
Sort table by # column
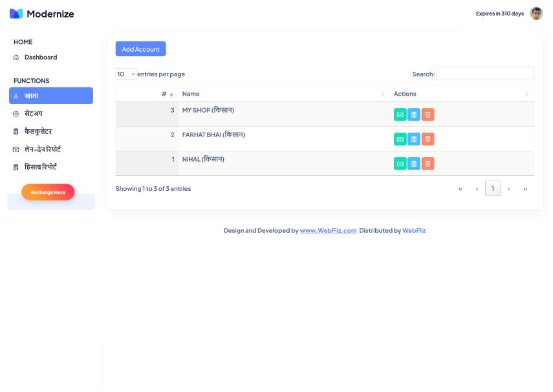[147, 94]
